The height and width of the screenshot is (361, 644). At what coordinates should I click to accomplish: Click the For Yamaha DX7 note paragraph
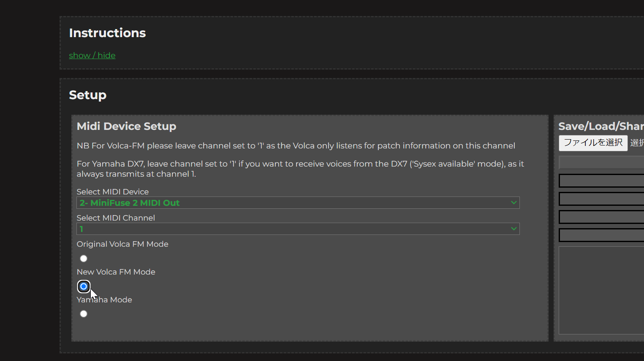tap(300, 169)
